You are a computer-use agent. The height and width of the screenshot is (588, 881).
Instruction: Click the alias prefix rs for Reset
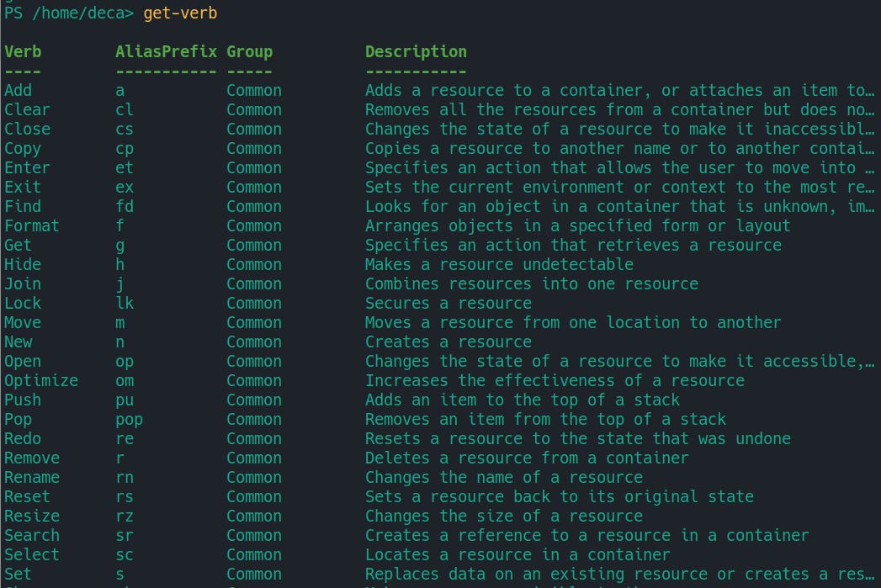click(124, 496)
